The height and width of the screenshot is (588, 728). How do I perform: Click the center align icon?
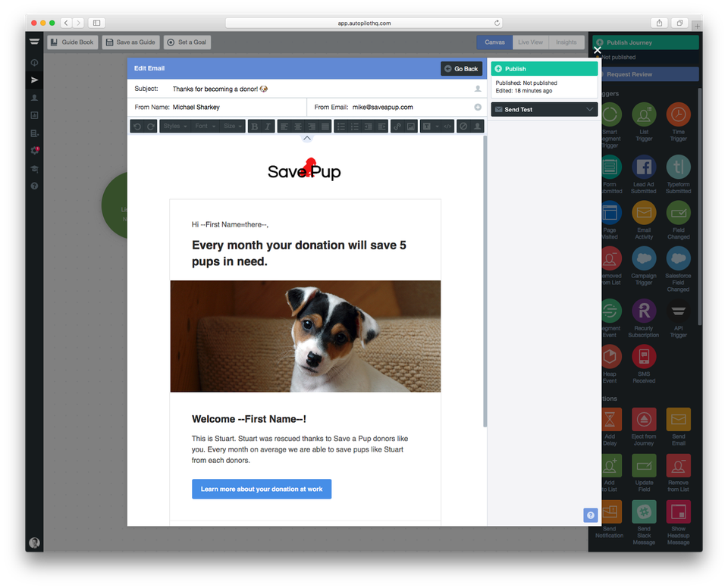point(297,127)
